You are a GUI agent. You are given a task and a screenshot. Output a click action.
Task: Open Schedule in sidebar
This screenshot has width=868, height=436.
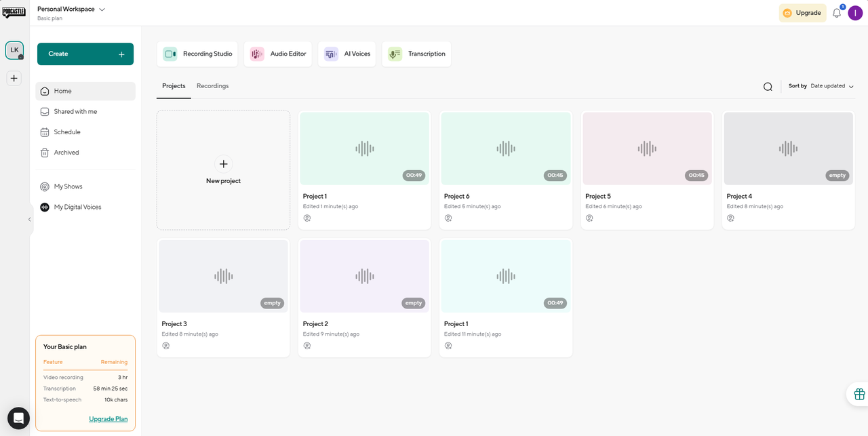coord(85,132)
